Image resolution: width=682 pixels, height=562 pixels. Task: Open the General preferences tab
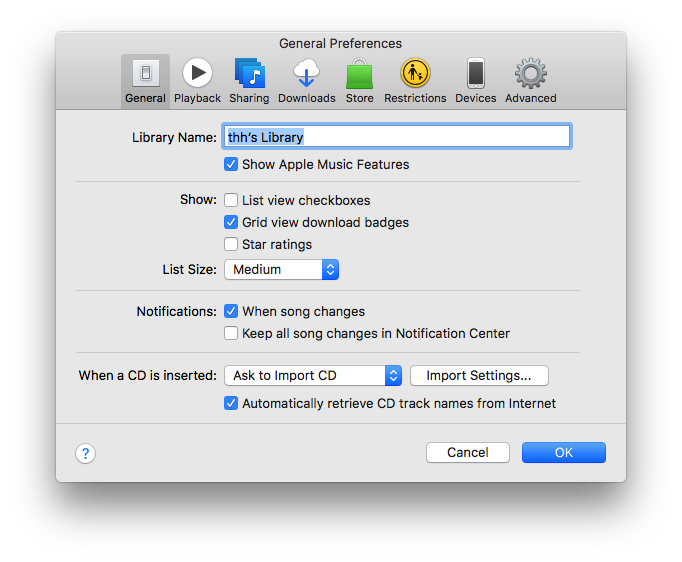click(x=145, y=81)
